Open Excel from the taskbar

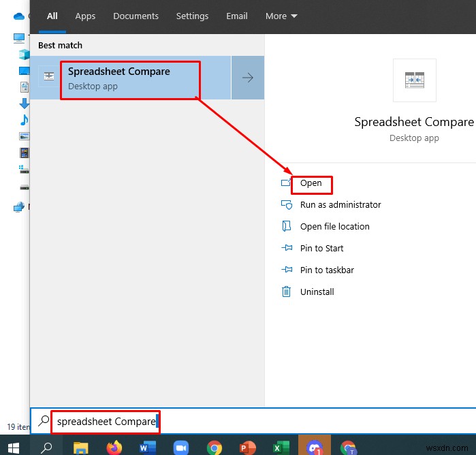(x=281, y=448)
